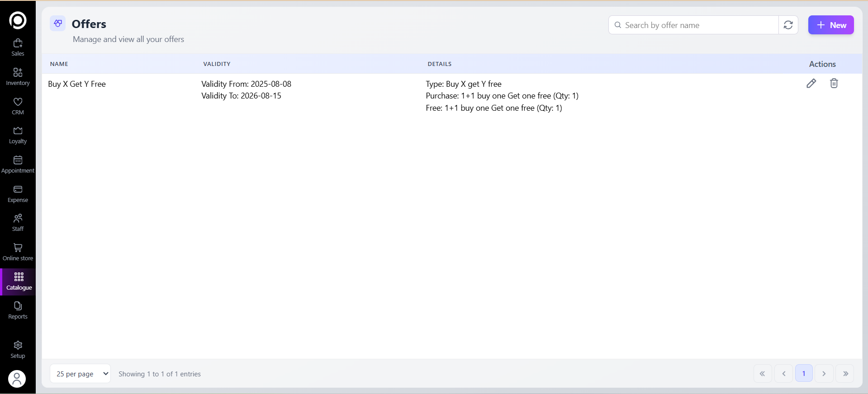Go to Inventory in the sidebar
868x394 pixels.
[x=18, y=77]
